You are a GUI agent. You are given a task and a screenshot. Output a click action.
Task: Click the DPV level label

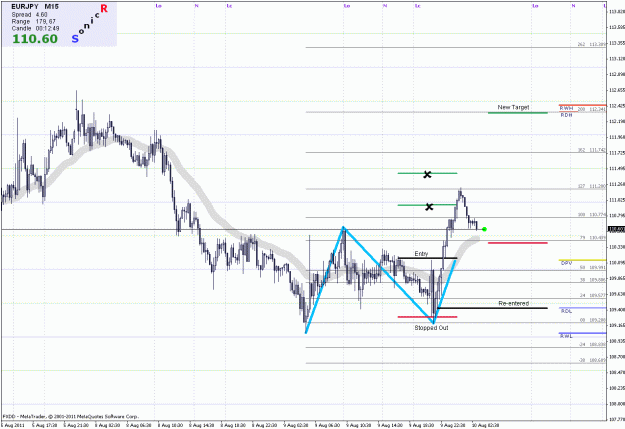(566, 263)
